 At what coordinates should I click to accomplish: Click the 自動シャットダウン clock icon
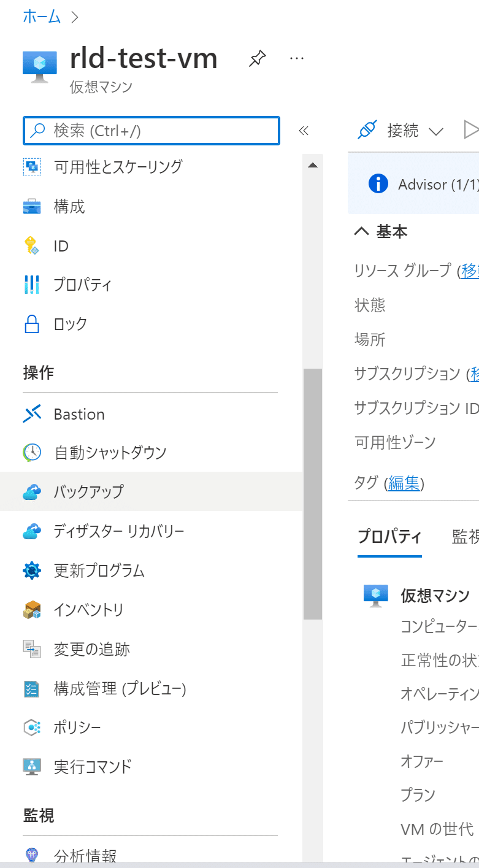[x=31, y=453]
